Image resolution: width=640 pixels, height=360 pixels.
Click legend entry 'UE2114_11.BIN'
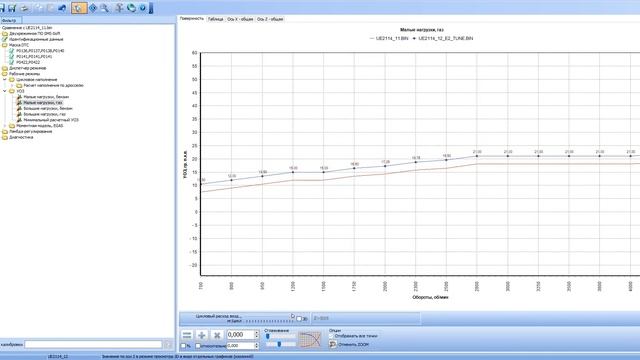[x=388, y=38]
